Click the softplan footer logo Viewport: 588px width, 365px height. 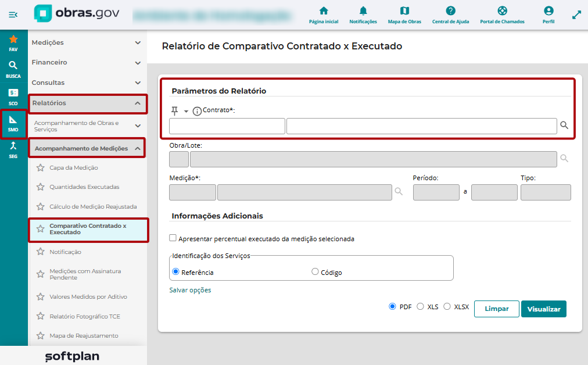pyautogui.click(x=72, y=356)
